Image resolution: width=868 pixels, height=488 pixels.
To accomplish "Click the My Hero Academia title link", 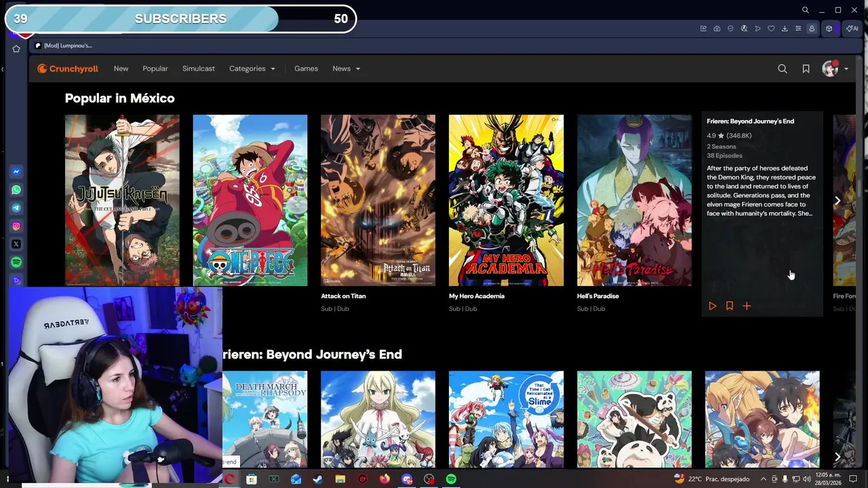I will pos(476,296).
